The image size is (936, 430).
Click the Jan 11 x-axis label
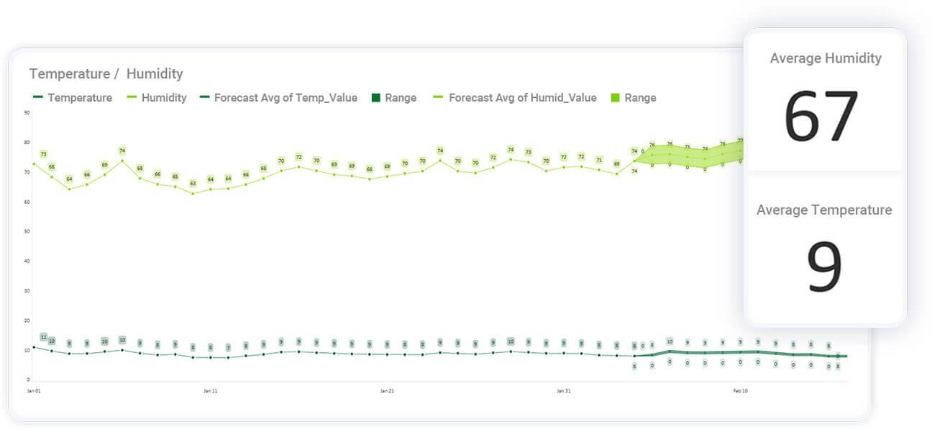click(210, 391)
